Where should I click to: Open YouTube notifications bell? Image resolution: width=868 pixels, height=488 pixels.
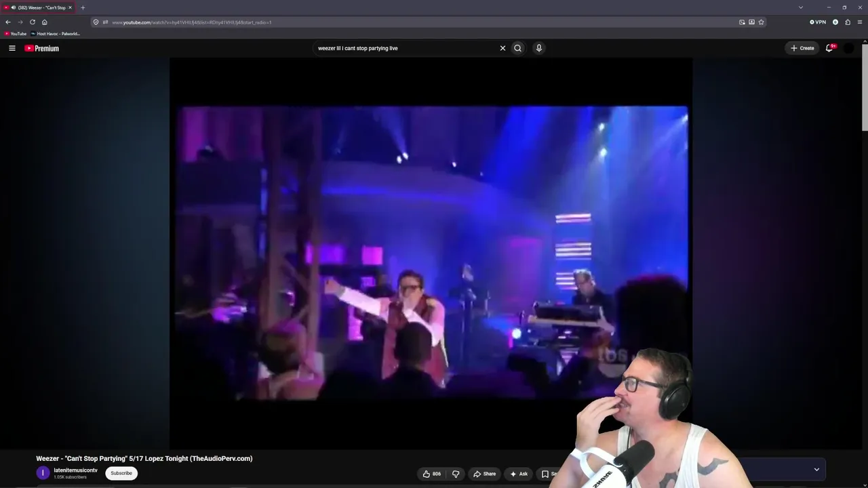tap(829, 48)
